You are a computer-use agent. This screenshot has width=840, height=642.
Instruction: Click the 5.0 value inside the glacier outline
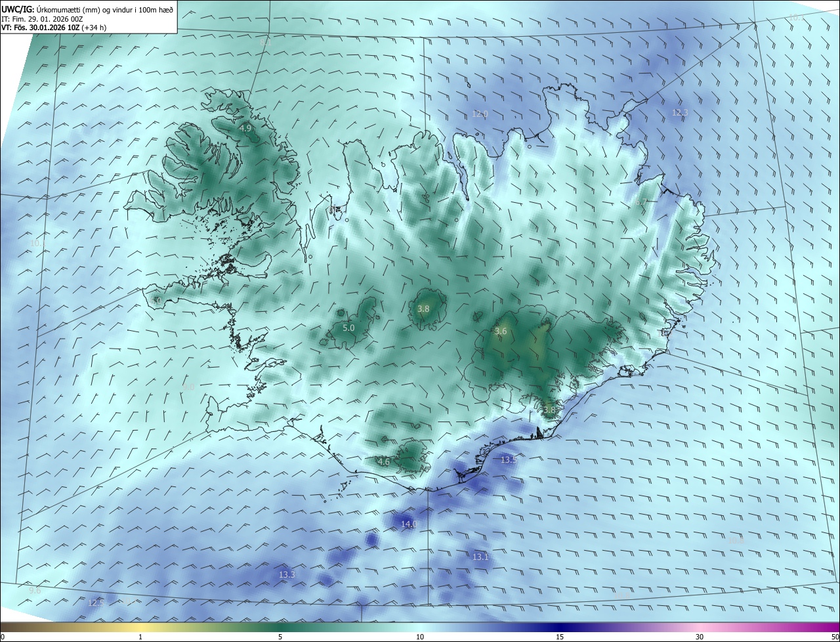(x=348, y=328)
